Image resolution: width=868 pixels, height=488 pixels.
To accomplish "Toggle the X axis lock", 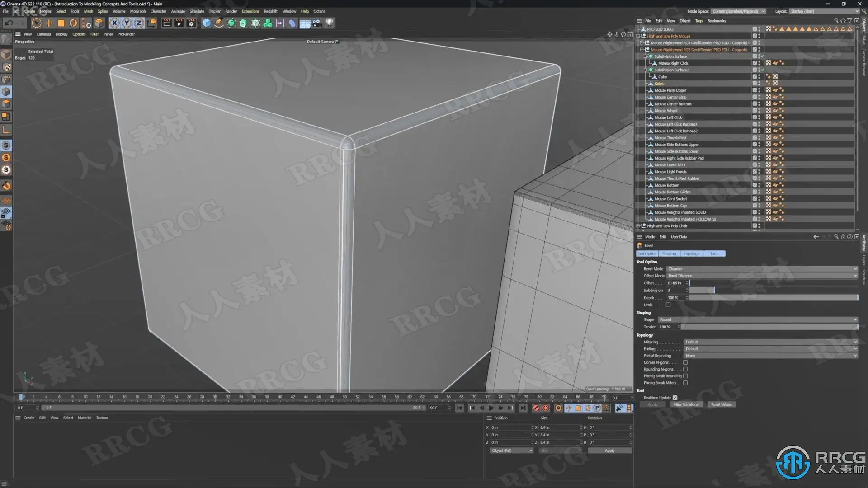I will (115, 23).
